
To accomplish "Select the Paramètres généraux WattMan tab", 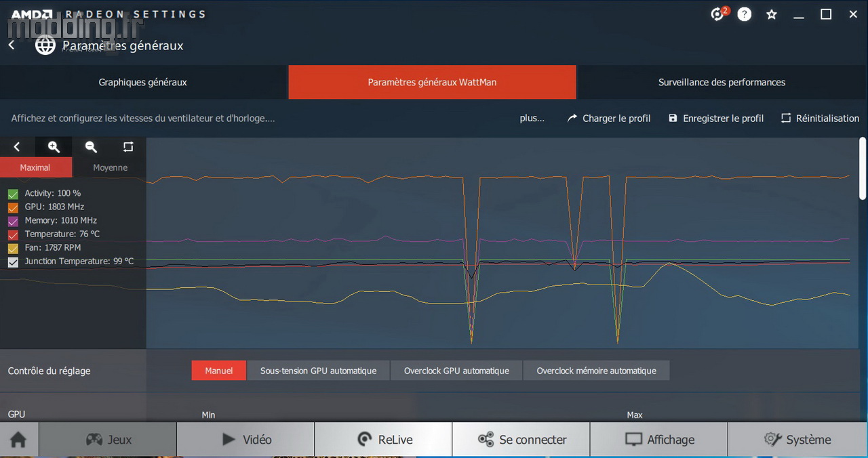I will point(432,82).
